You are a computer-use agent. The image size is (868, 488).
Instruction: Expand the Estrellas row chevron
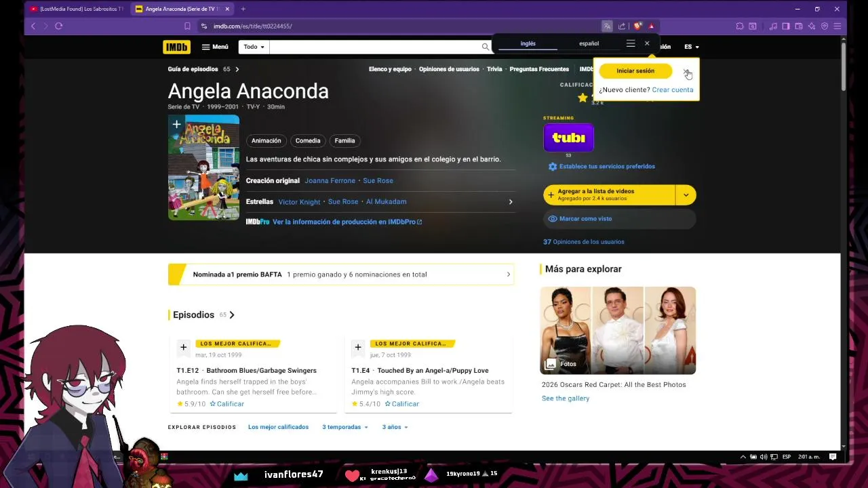pos(511,202)
